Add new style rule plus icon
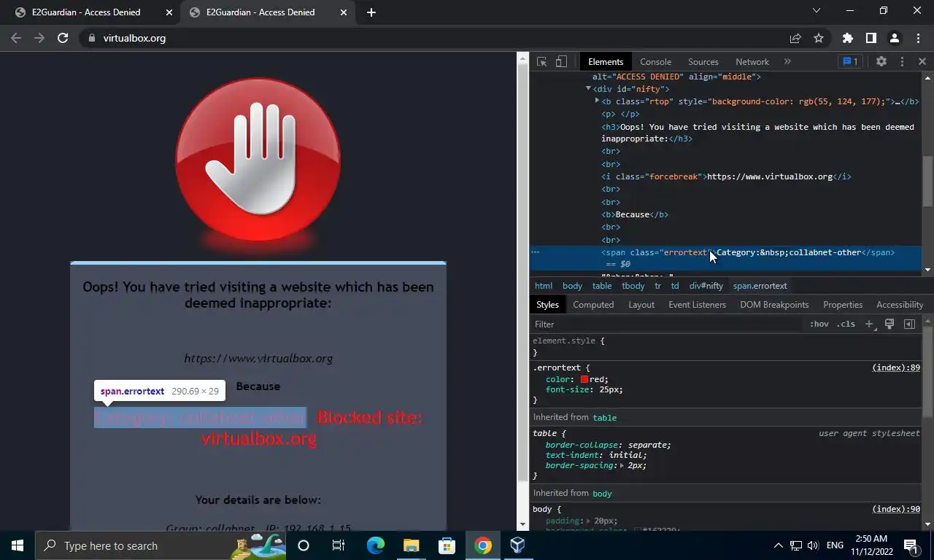Viewport: 934px width, 560px height. [x=869, y=324]
